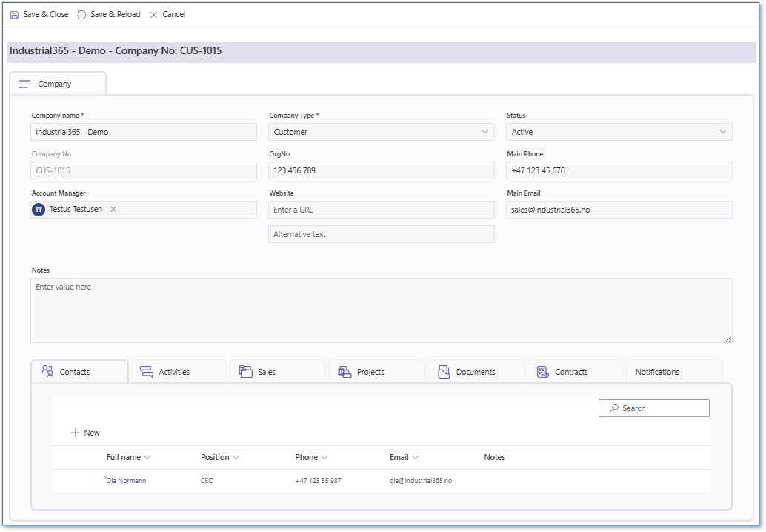Click the Website URL input field
This screenshot has height=532, width=766.
(381, 210)
